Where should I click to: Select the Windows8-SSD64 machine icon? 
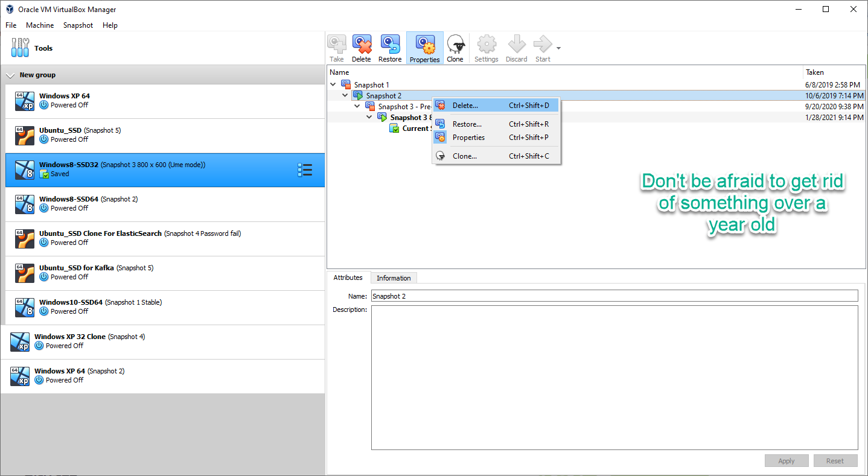pyautogui.click(x=25, y=205)
